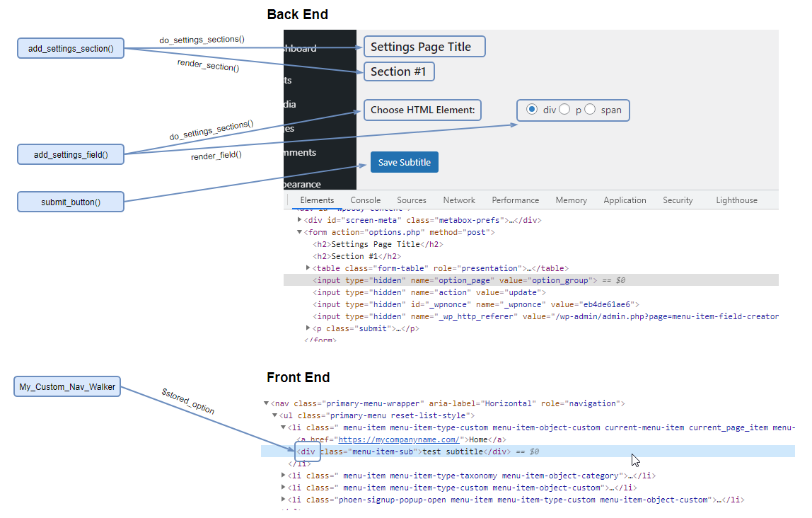Select the h2 Settings Page Title line
This screenshot has width=812, height=518.
click(378, 244)
